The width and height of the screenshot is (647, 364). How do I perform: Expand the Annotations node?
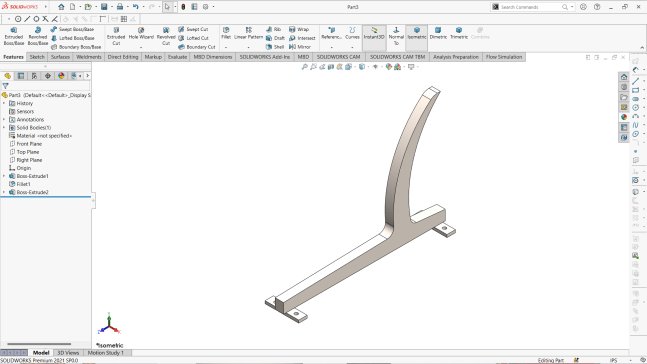click(x=4, y=119)
